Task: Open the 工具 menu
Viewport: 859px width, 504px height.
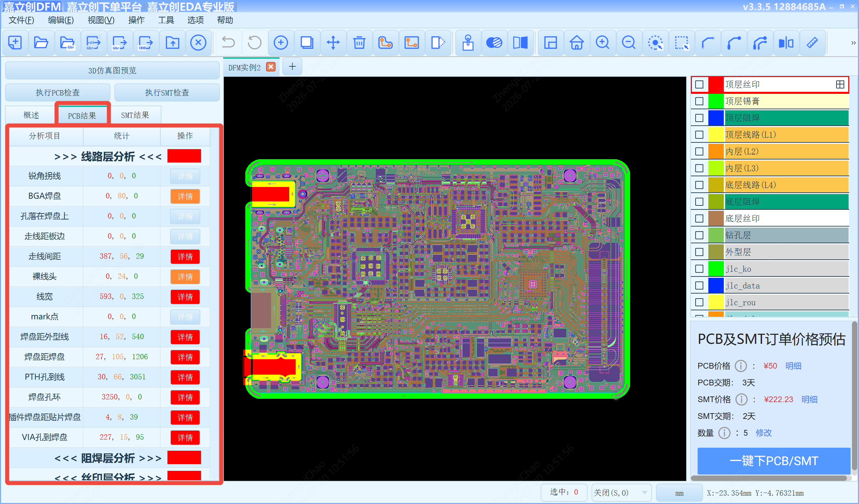Action: (166, 20)
